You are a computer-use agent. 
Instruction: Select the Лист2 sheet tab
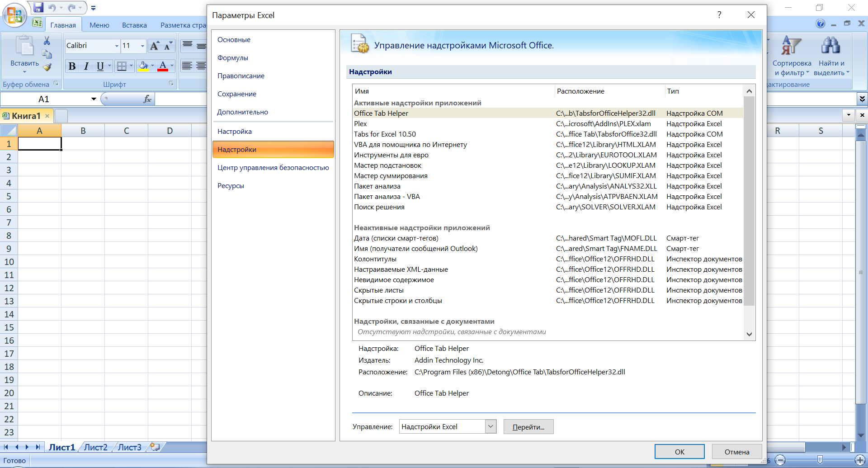pos(96,447)
